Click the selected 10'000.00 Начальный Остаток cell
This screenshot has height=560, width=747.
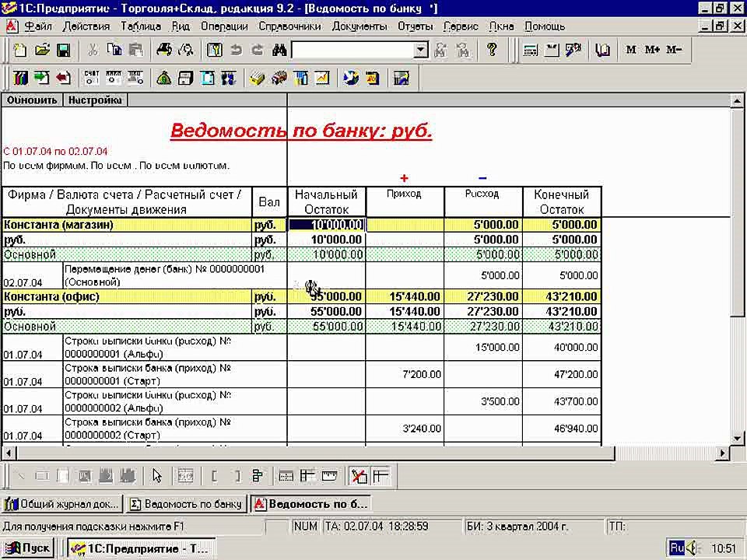click(x=327, y=225)
